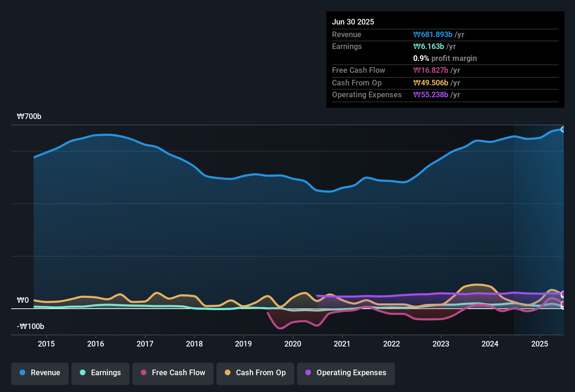
Task: Click the pink Free Cash Flow dot icon
Action: (143, 373)
